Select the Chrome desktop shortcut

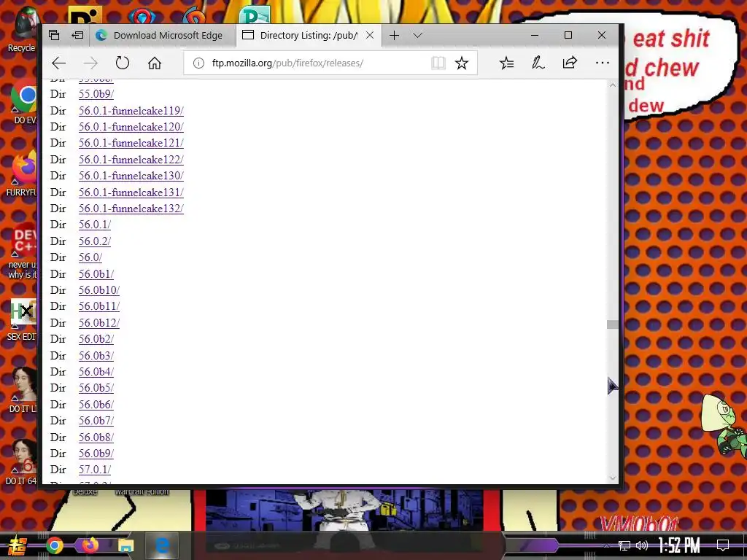(24, 102)
